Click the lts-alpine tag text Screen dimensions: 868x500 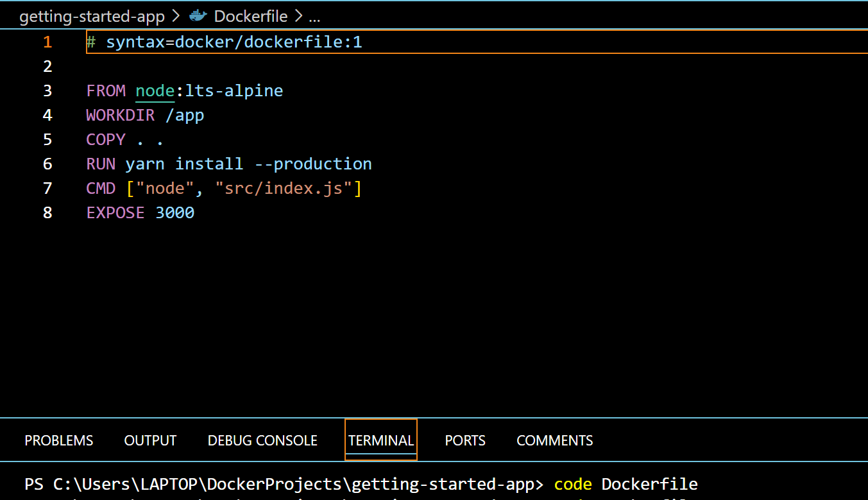234,91
